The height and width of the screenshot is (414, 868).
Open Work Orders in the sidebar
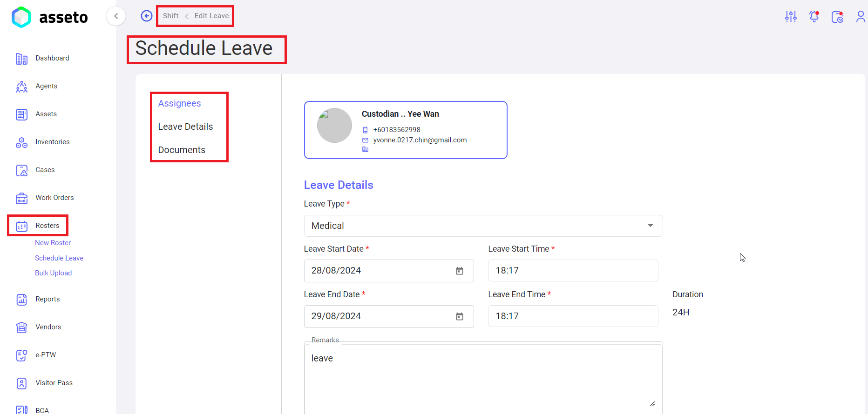pos(54,198)
